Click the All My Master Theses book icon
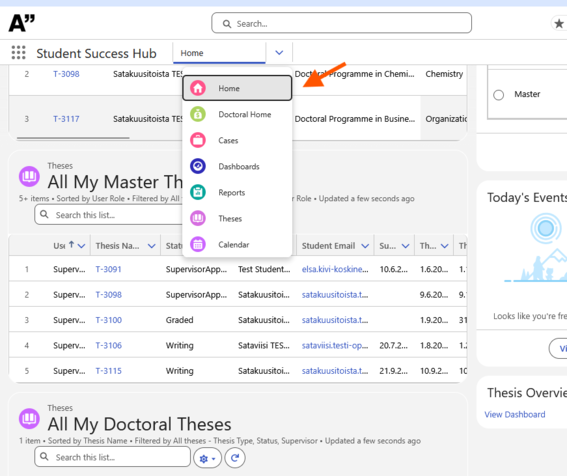The height and width of the screenshot is (476, 567). click(x=29, y=177)
